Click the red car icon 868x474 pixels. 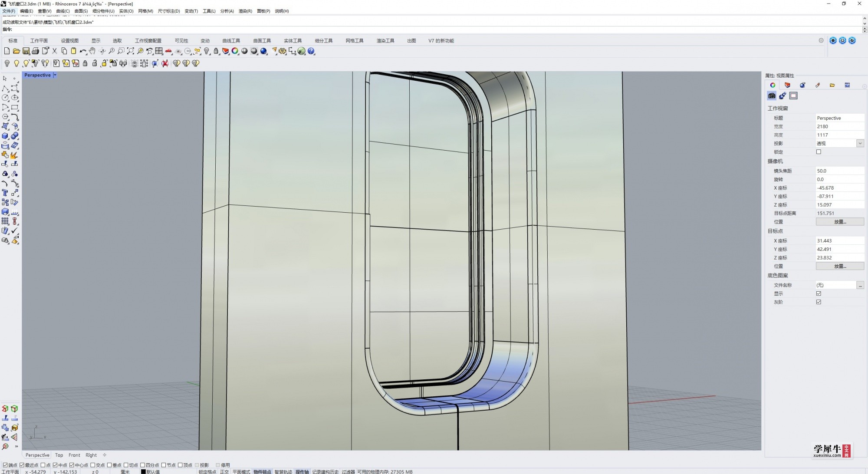[169, 51]
